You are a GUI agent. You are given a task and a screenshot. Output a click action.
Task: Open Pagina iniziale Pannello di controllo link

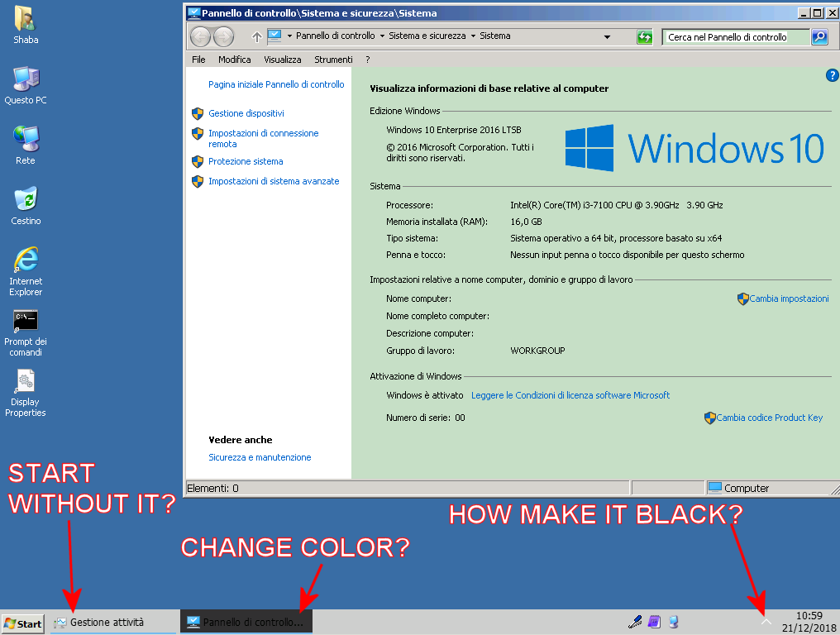276,84
